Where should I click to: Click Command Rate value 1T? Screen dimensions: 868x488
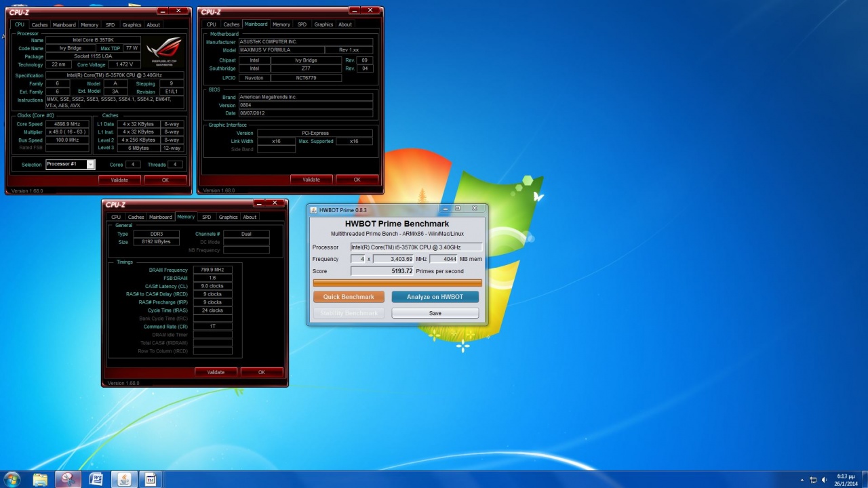212,327
